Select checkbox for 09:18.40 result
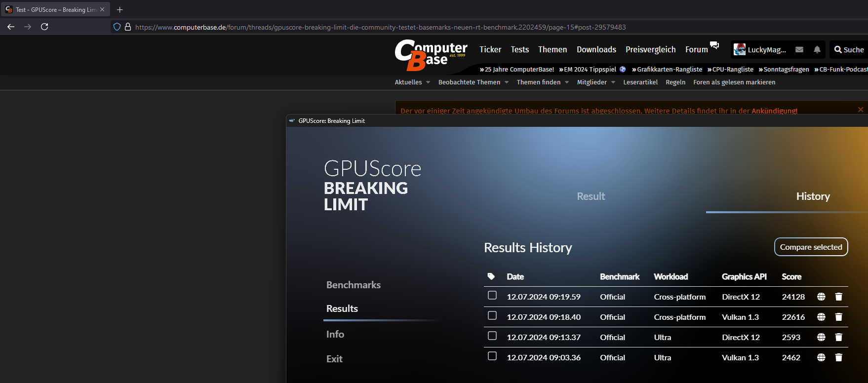The width and height of the screenshot is (868, 383). click(492, 315)
